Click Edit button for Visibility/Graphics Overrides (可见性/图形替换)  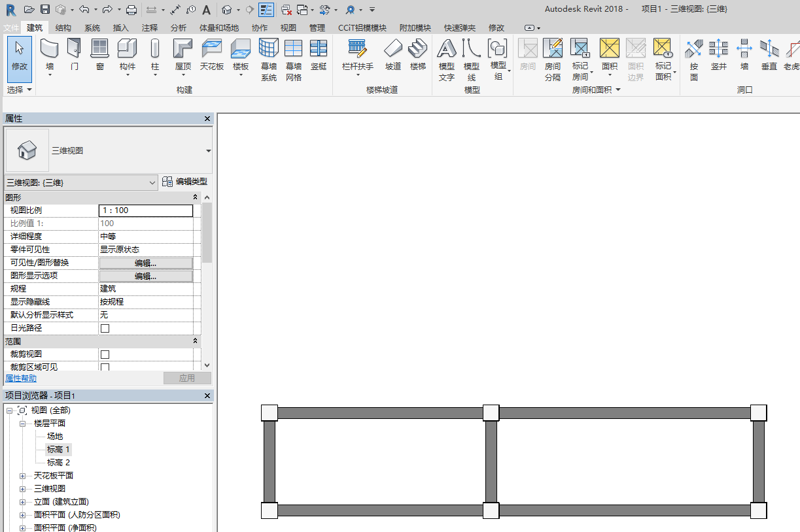[145, 263]
